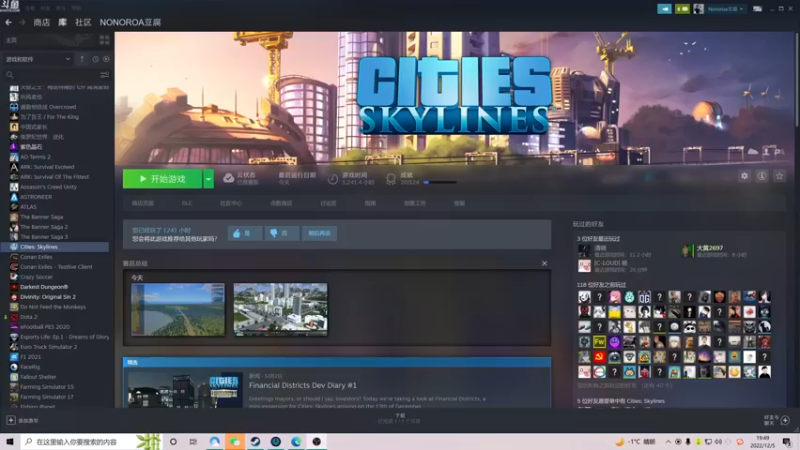
Task: Open advanced filter sliders icon
Action: [x=105, y=75]
